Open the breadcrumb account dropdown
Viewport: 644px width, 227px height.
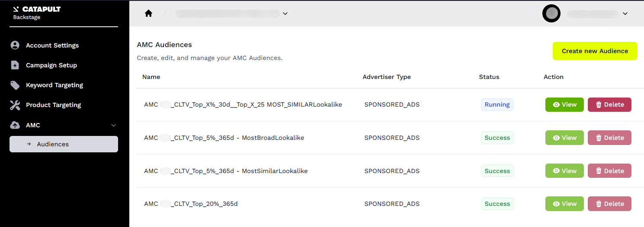[285, 13]
